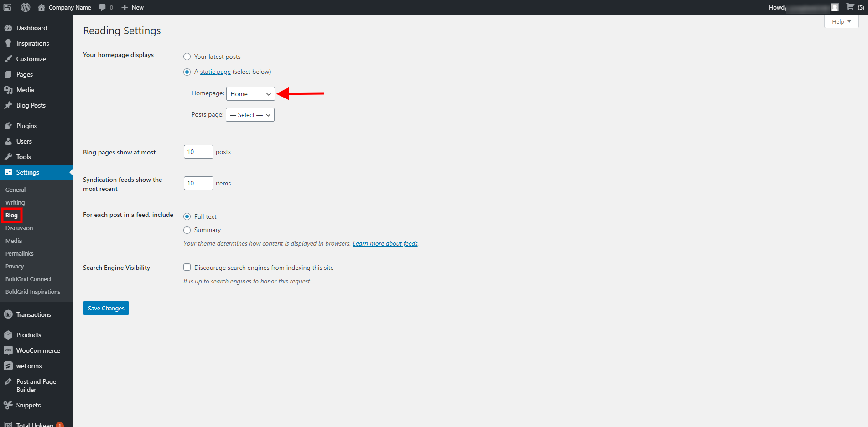868x427 pixels.
Task: Open the Homepage dropdown
Action: pyautogui.click(x=250, y=94)
